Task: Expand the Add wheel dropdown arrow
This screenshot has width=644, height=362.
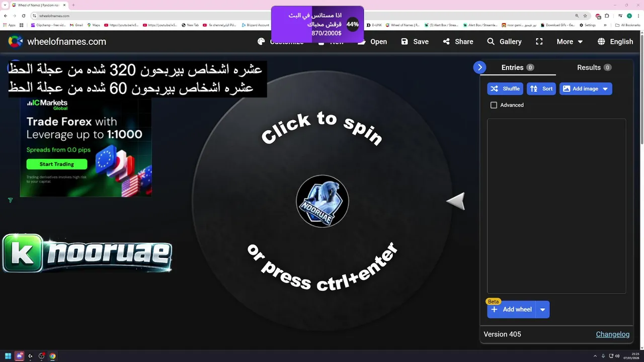Action: 542,310
